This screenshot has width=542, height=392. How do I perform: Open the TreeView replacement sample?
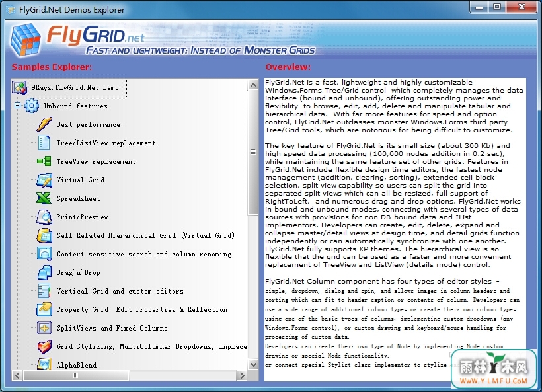click(96, 161)
